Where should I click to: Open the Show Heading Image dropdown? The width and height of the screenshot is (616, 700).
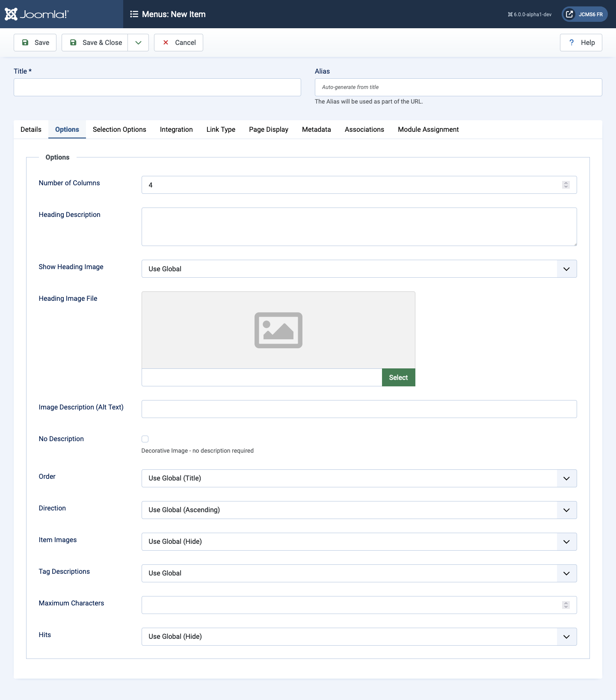[x=359, y=269]
